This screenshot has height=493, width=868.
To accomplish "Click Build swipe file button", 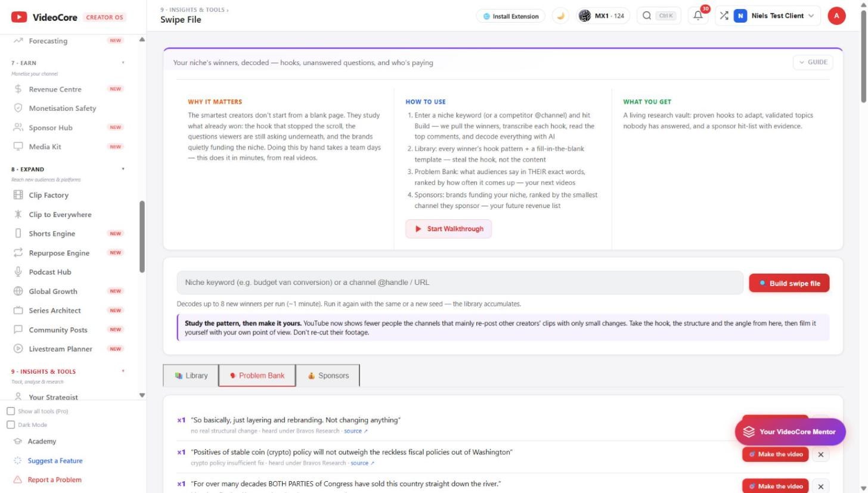I will 789,283.
